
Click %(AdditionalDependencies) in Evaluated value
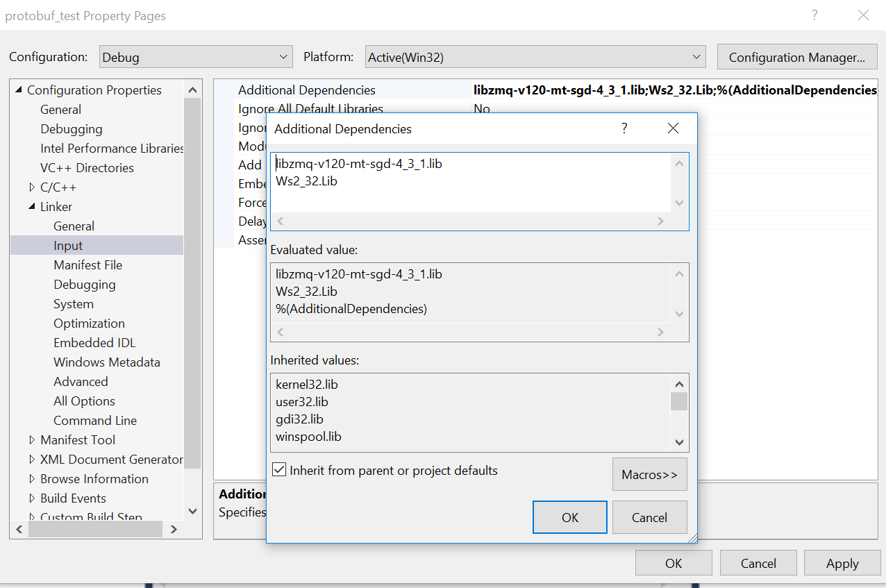click(351, 309)
